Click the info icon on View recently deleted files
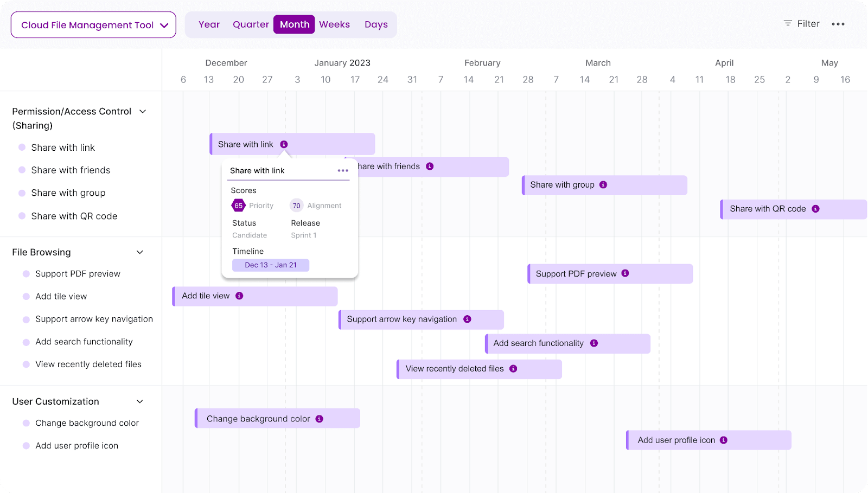The width and height of the screenshot is (868, 493). [512, 369]
